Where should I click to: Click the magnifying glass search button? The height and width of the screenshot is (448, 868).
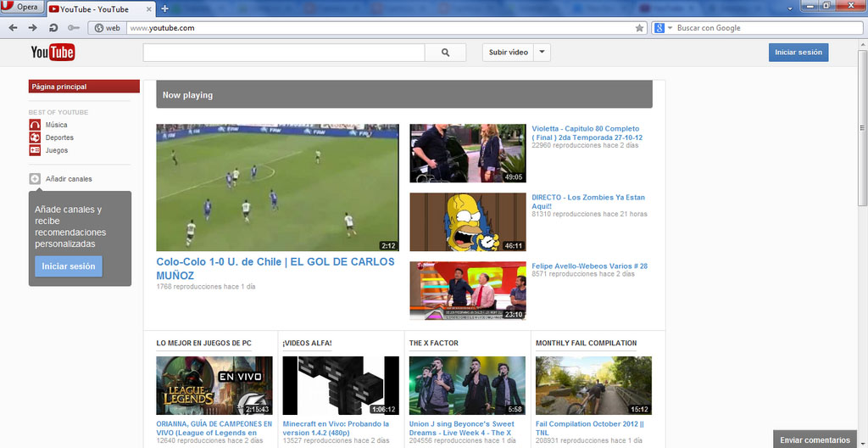click(446, 52)
